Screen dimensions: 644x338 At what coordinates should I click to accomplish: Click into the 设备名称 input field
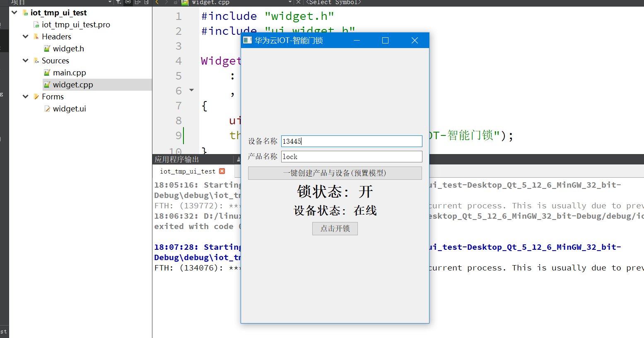pyautogui.click(x=352, y=141)
